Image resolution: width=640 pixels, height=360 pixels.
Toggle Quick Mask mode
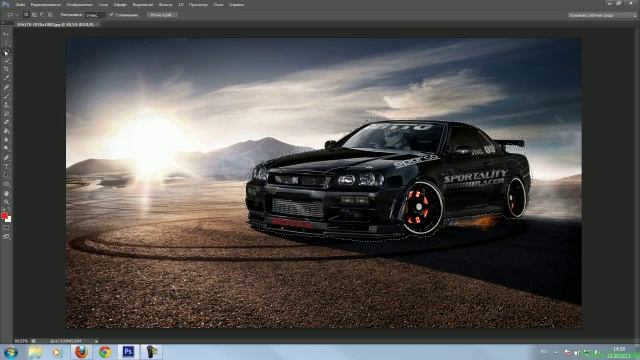(6, 228)
